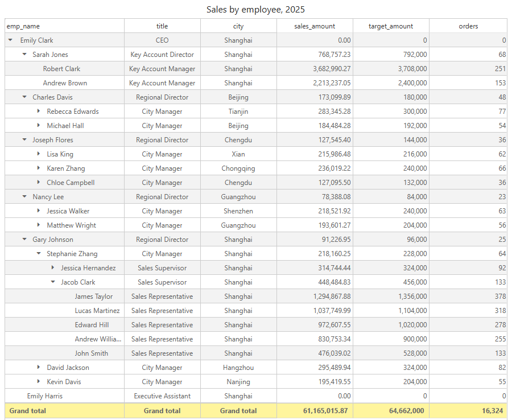The height and width of the screenshot is (420, 512).
Task: Click the Grand total label in emp_name column
Action: coord(28,410)
